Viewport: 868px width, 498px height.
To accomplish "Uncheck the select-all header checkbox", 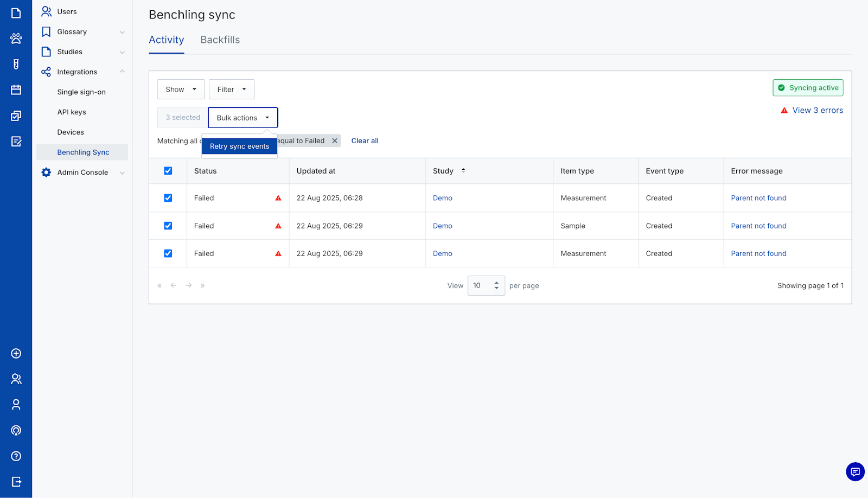I will tap(168, 171).
